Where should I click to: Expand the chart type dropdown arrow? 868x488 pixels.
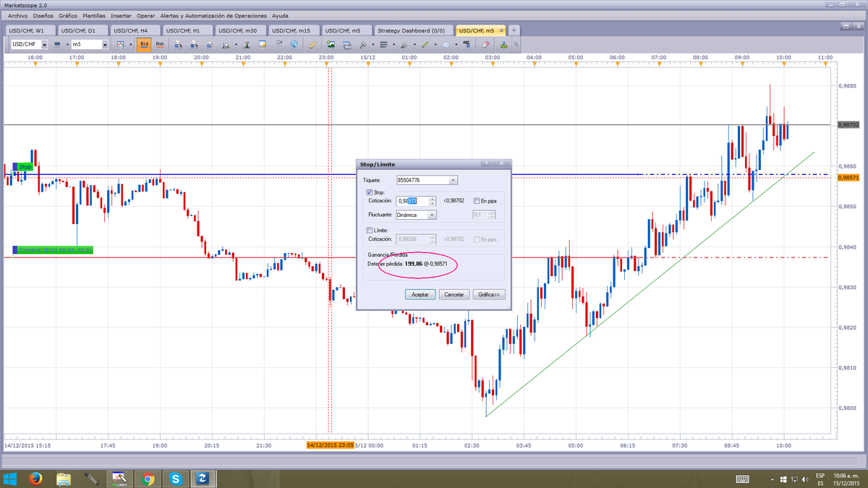131,44
